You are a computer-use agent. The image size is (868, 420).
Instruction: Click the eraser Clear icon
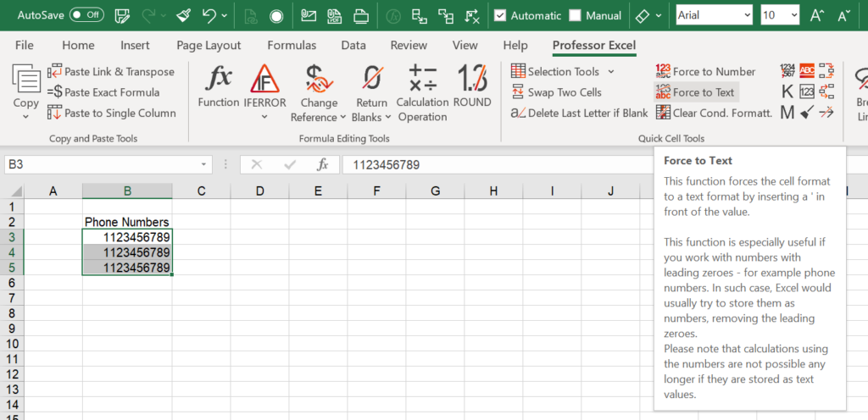click(643, 16)
